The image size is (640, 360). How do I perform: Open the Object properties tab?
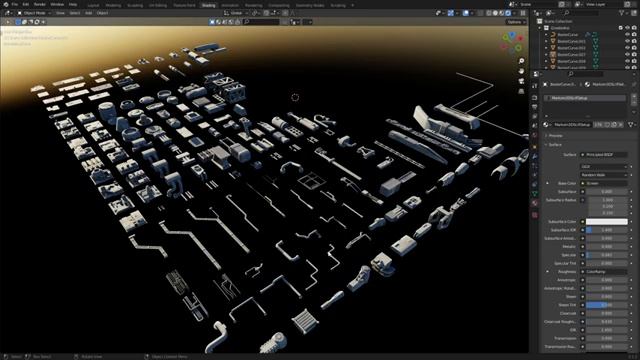535,146
